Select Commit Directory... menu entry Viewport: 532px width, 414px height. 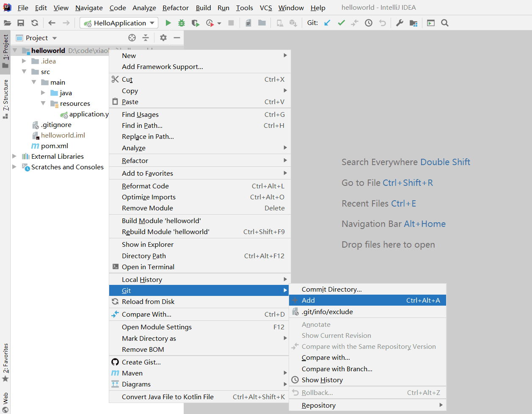click(331, 289)
